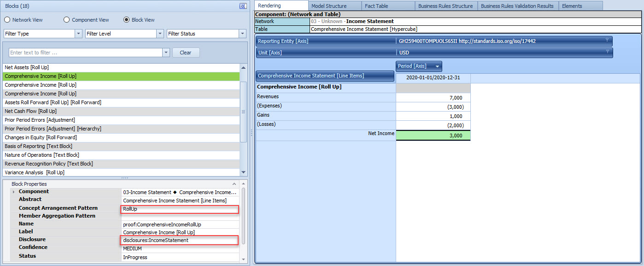Open the Filter Level dropdown
The image size is (644, 266).
tap(160, 34)
